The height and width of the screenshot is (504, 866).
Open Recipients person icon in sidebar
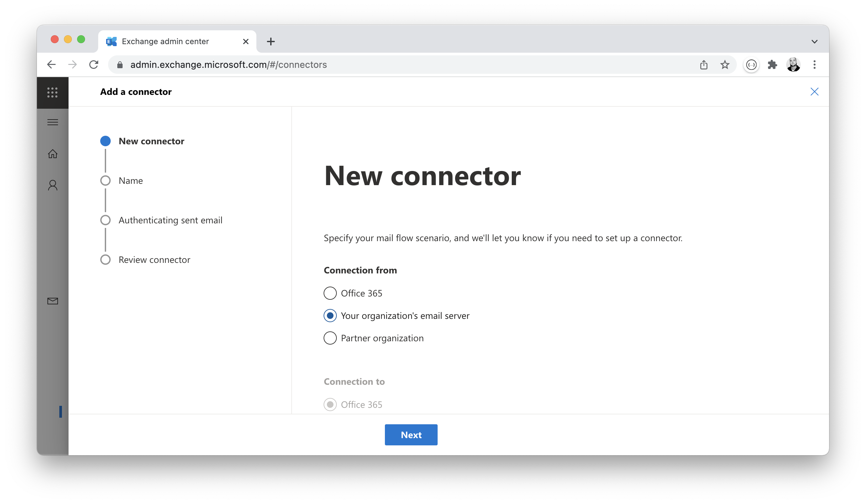tap(53, 185)
